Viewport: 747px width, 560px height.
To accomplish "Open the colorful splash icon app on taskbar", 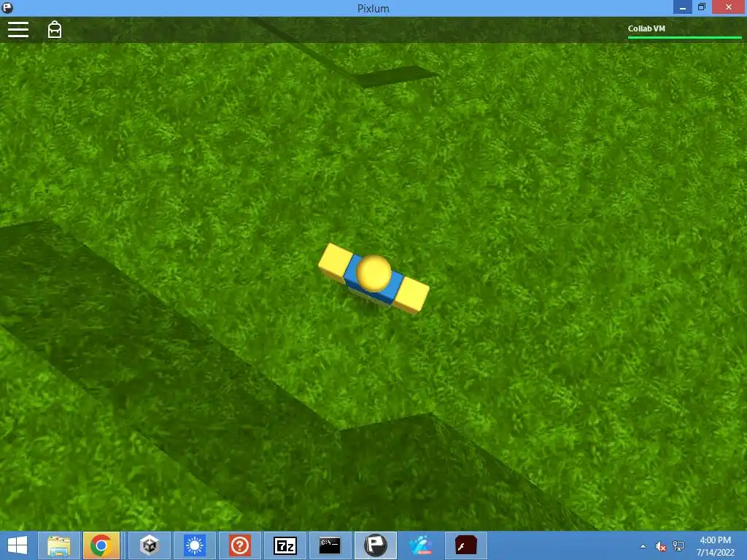I will [421, 545].
